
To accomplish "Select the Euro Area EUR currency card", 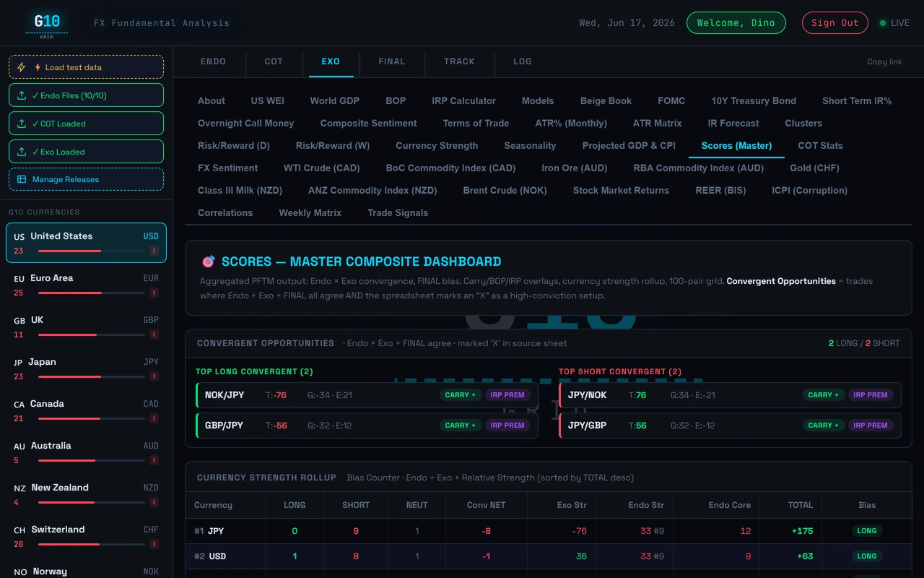I will click(x=86, y=285).
